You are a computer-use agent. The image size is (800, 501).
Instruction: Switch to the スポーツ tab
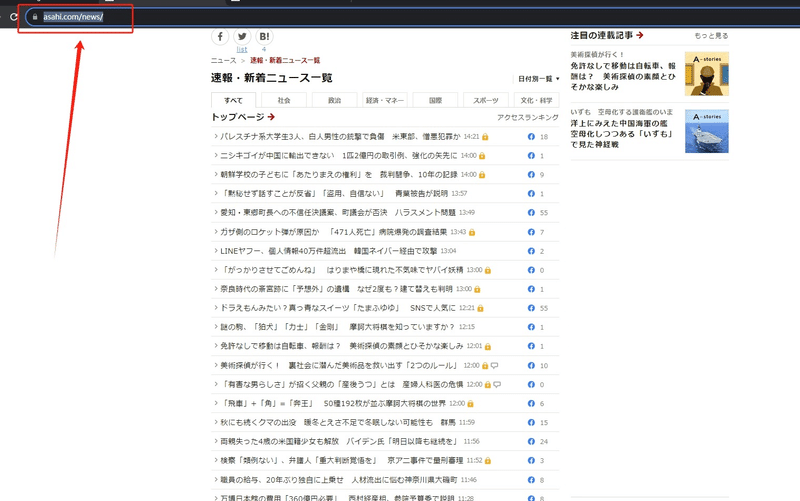486,100
